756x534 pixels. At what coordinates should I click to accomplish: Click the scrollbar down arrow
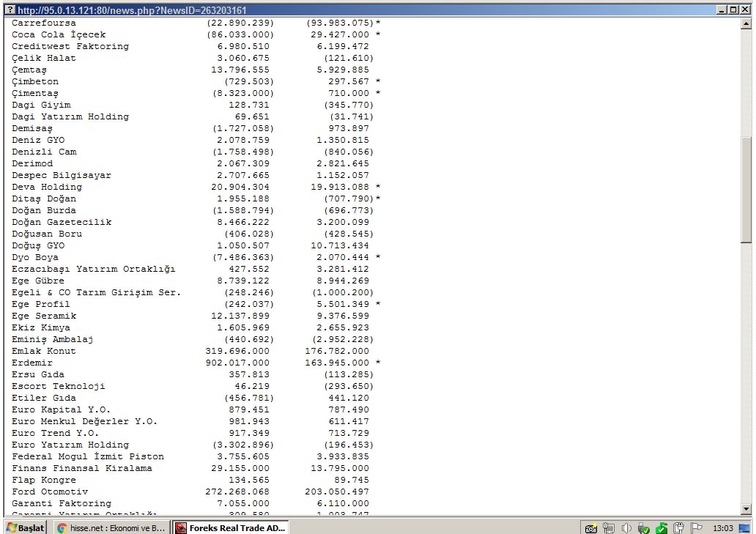coord(746,509)
